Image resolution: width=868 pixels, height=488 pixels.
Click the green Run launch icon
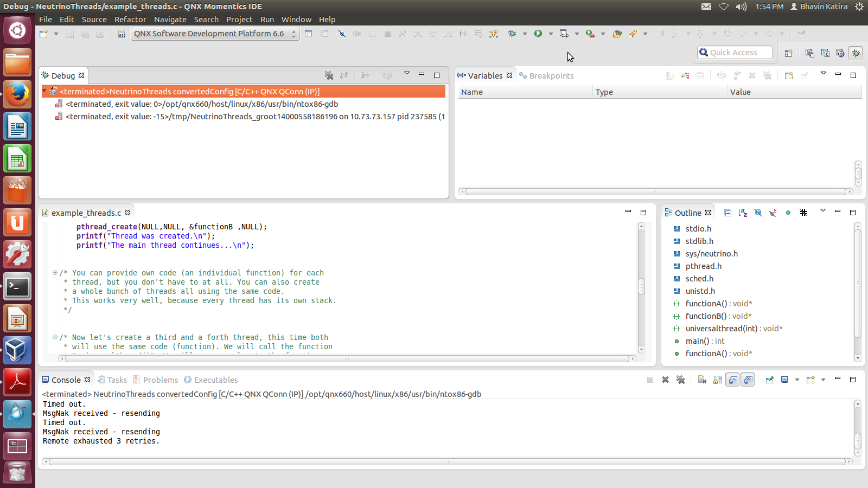(538, 34)
